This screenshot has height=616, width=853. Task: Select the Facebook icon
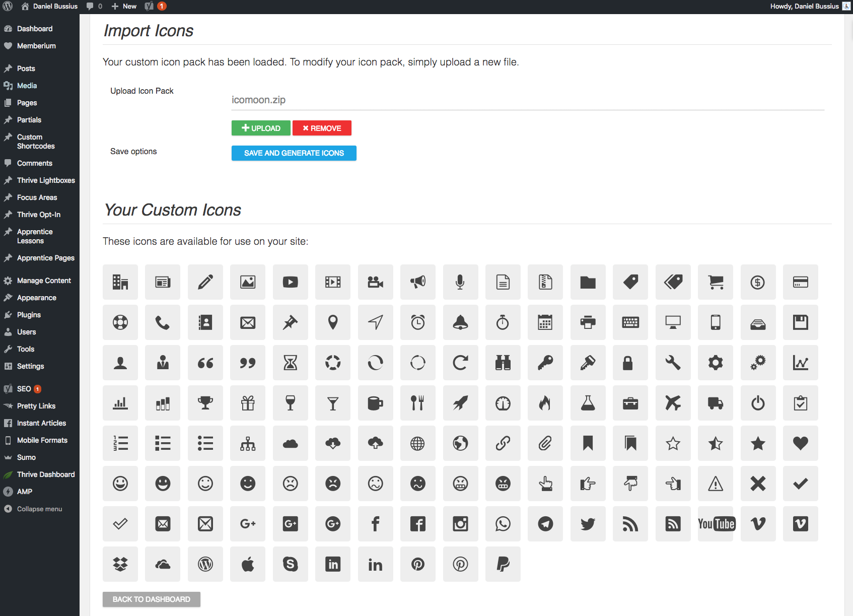[x=376, y=524]
